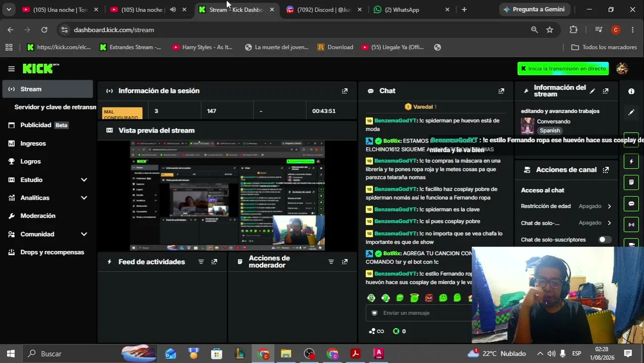This screenshot has height=363, width=644.
Task: Open Harry Styles - As It... bookmark
Action: (x=202, y=47)
